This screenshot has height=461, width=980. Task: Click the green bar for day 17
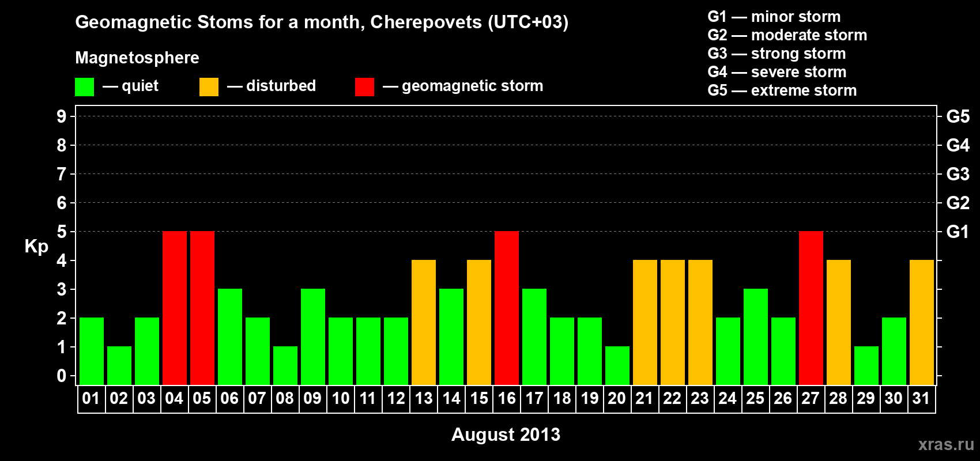[534, 337]
